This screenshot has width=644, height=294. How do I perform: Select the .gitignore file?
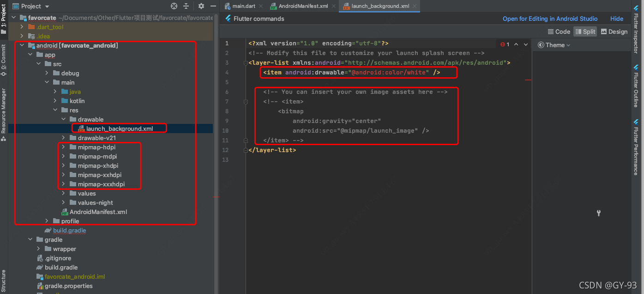click(58, 258)
